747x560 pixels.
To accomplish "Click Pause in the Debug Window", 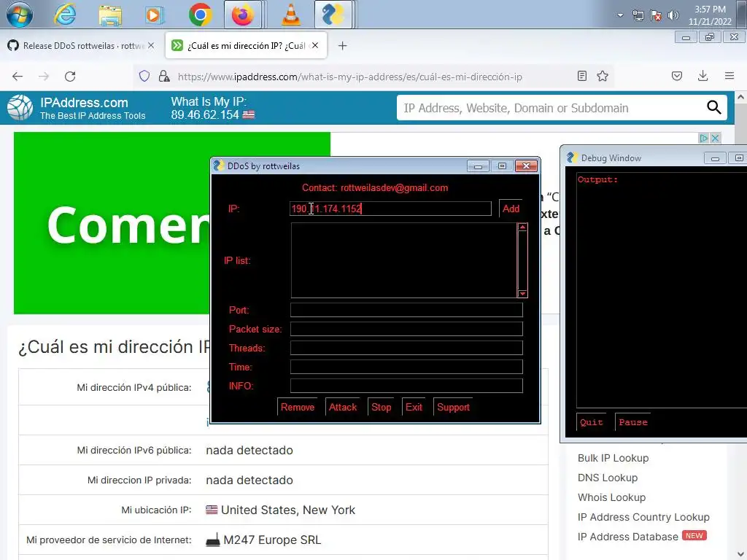I will (x=633, y=422).
